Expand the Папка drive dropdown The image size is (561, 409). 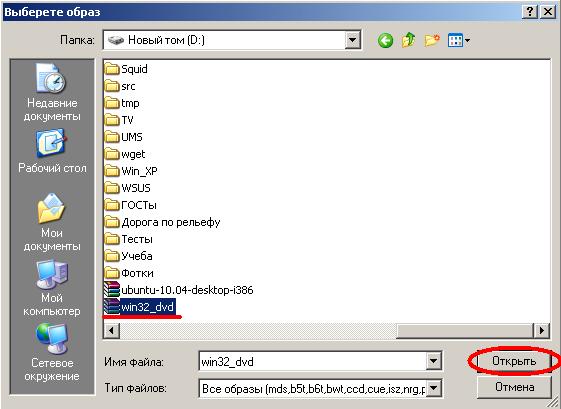click(353, 40)
